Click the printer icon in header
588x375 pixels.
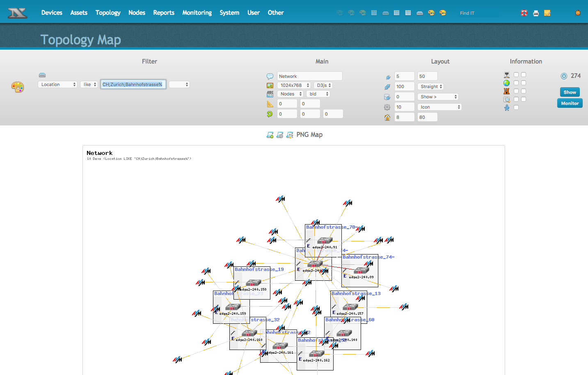(535, 13)
